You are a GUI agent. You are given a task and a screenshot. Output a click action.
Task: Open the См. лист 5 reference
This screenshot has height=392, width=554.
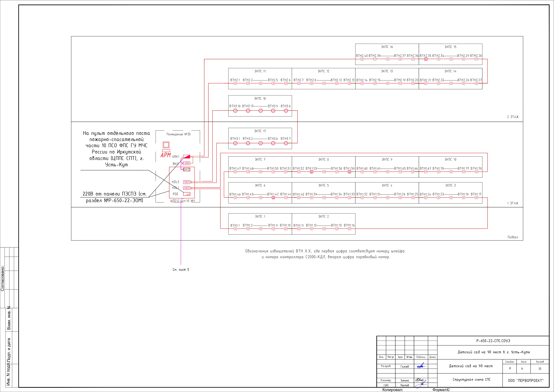181,270
